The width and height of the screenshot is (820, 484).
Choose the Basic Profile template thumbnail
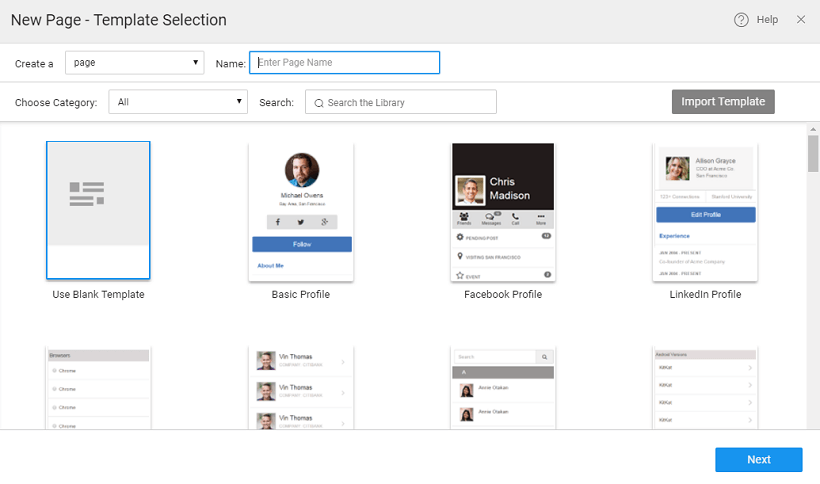click(300, 211)
